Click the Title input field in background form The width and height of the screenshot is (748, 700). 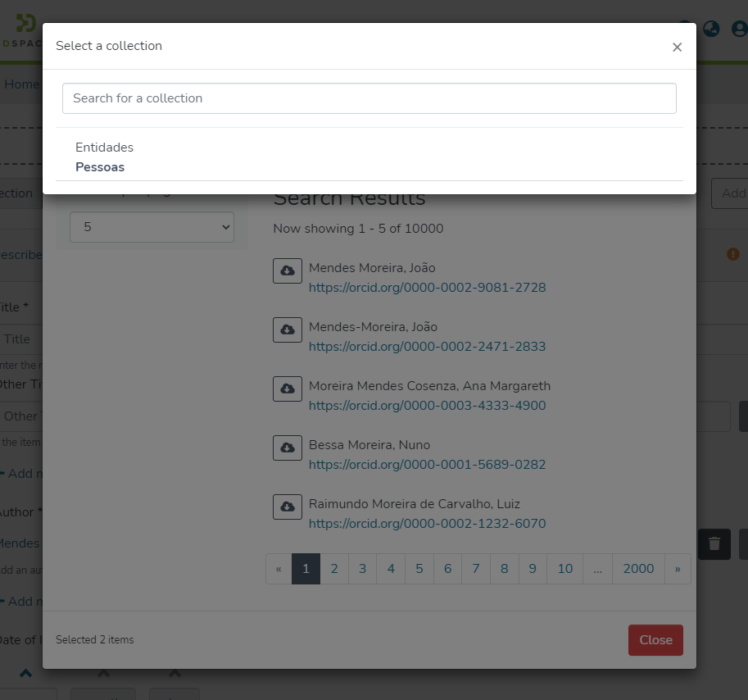tap(21, 339)
